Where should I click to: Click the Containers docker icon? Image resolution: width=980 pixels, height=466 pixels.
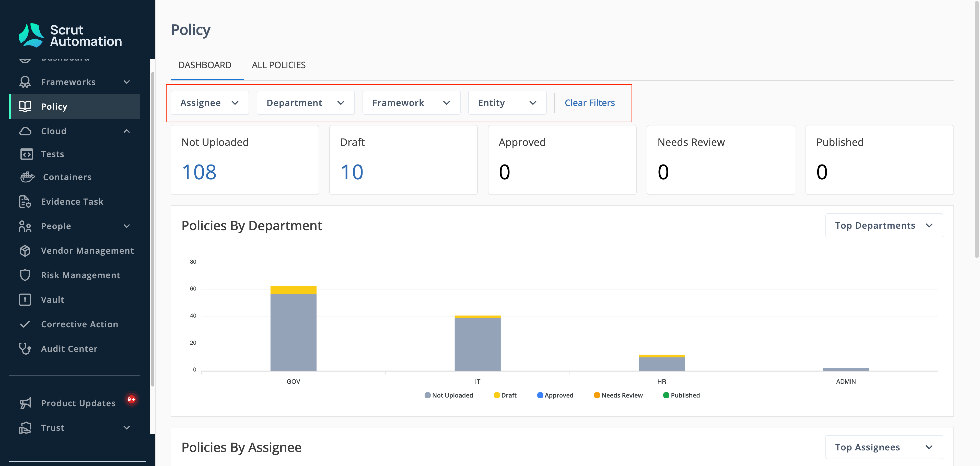pyautogui.click(x=27, y=177)
